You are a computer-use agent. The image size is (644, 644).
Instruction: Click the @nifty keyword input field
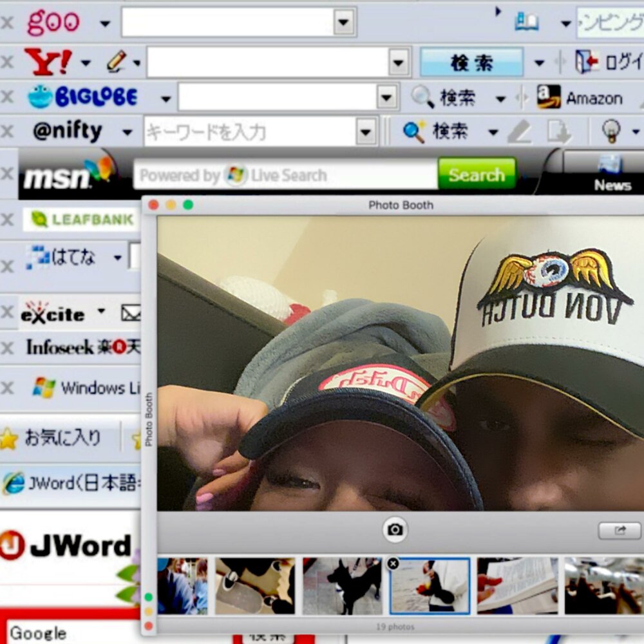[x=249, y=132]
